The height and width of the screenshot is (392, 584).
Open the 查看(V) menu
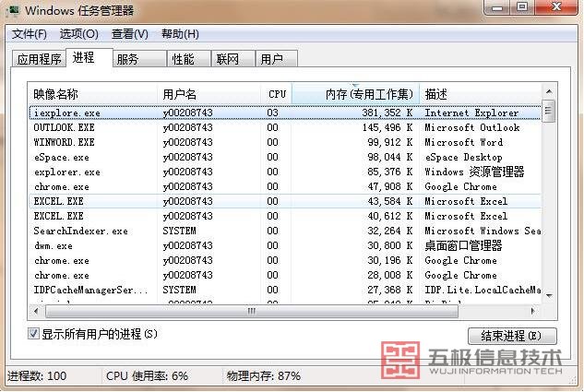(x=129, y=34)
